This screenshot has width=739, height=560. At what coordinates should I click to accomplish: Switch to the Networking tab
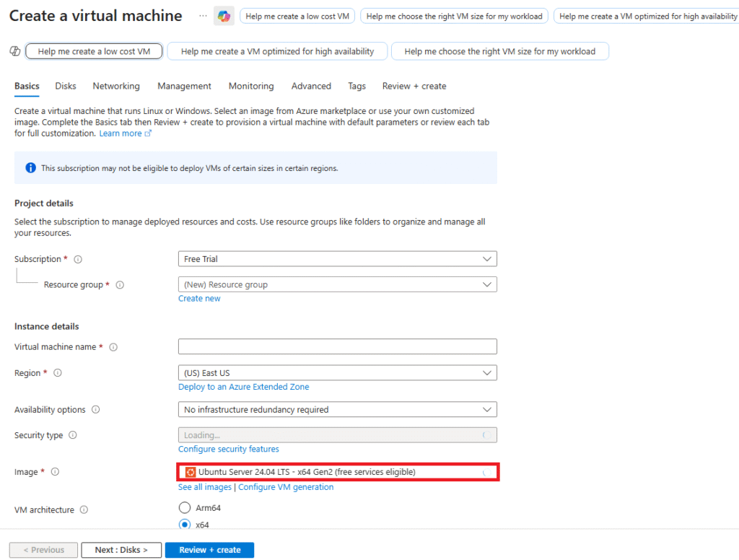(x=116, y=86)
